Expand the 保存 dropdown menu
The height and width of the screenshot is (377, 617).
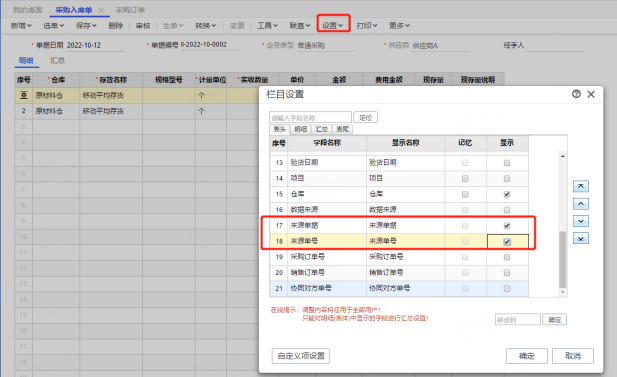(x=86, y=26)
